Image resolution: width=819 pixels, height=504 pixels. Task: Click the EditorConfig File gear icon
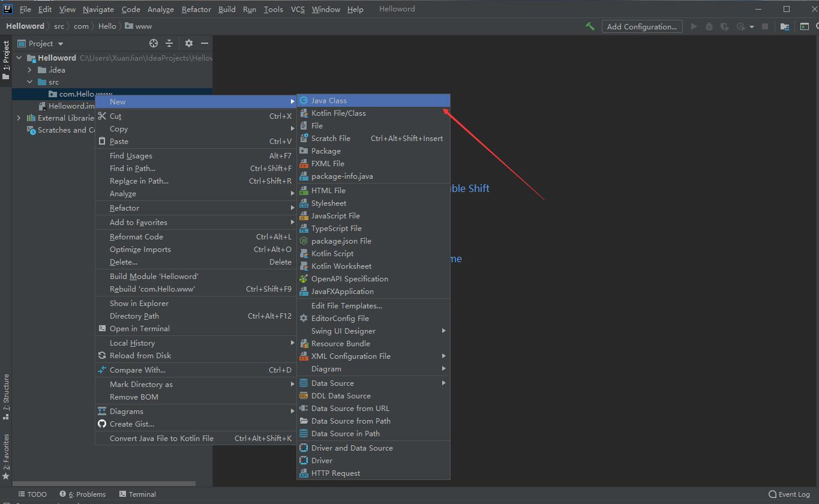(304, 319)
